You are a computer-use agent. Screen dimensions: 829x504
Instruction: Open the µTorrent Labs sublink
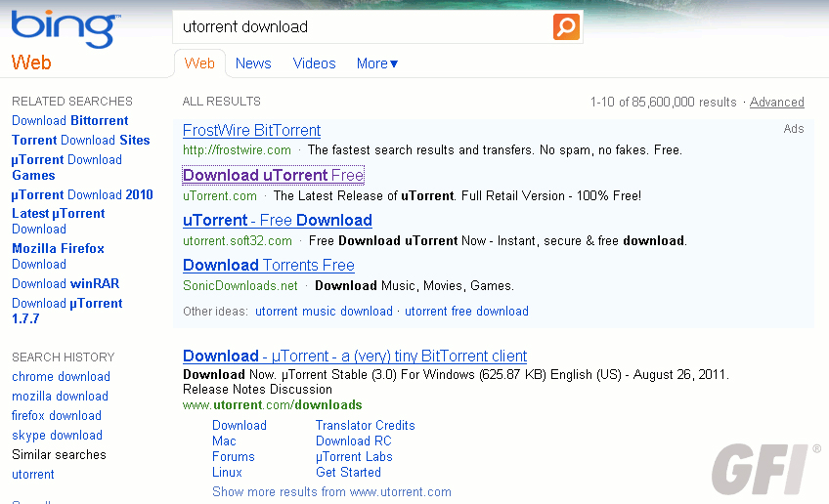coord(354,456)
